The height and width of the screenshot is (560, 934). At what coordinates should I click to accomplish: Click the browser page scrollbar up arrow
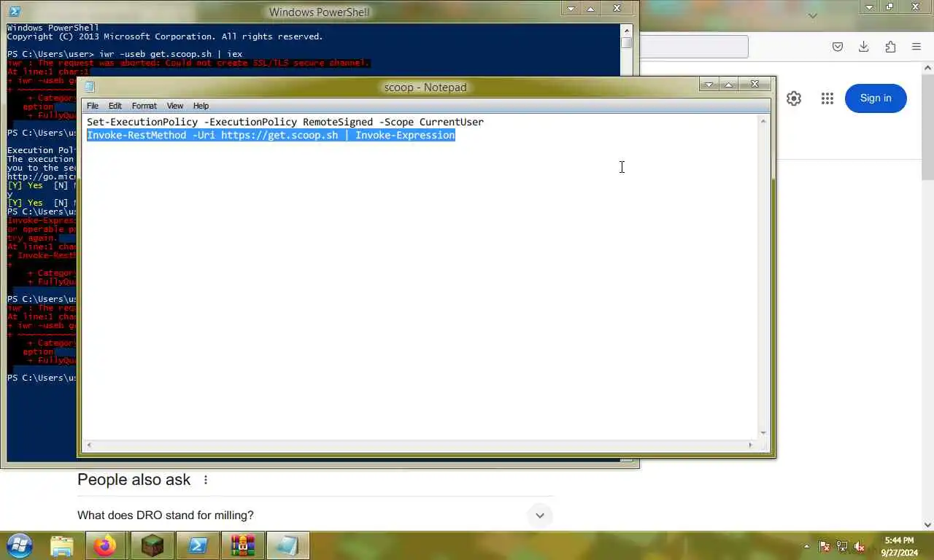coord(927,69)
